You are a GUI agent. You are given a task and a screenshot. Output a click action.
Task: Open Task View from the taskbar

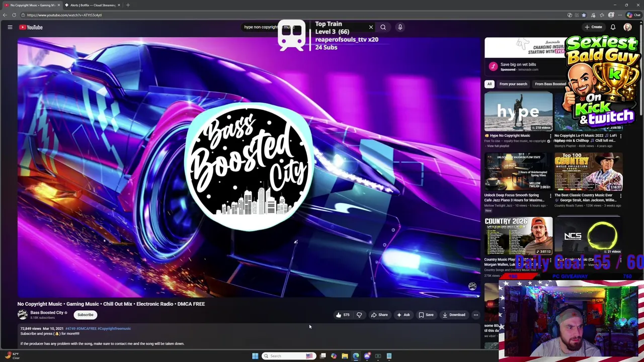pyautogui.click(x=323, y=356)
